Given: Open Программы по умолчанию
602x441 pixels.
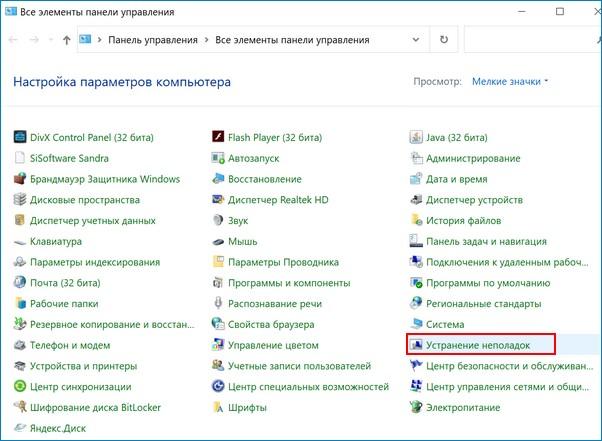Looking at the screenshot, I should point(488,283).
